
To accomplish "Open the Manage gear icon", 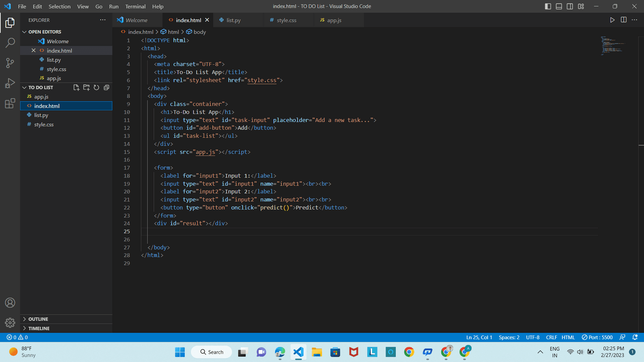I will [x=10, y=323].
